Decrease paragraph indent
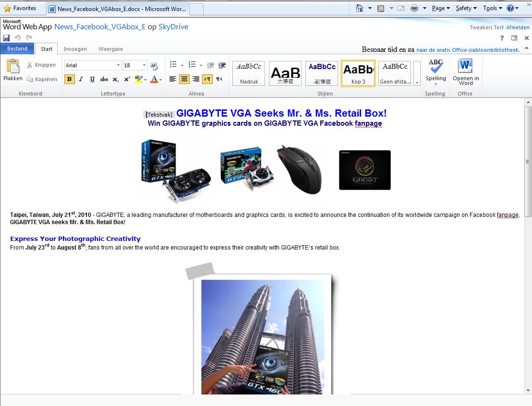Image resolution: width=532 pixels, height=406 pixels. (x=210, y=65)
